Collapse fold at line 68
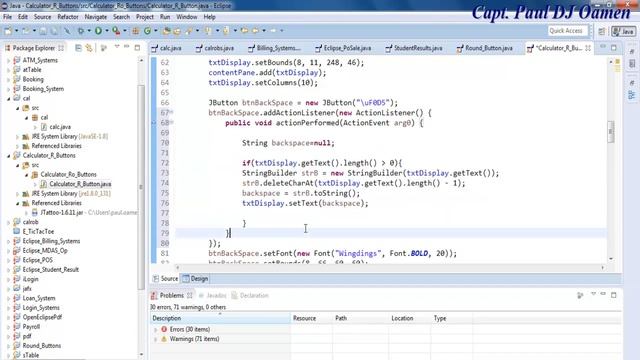640x360 pixels. (171, 122)
